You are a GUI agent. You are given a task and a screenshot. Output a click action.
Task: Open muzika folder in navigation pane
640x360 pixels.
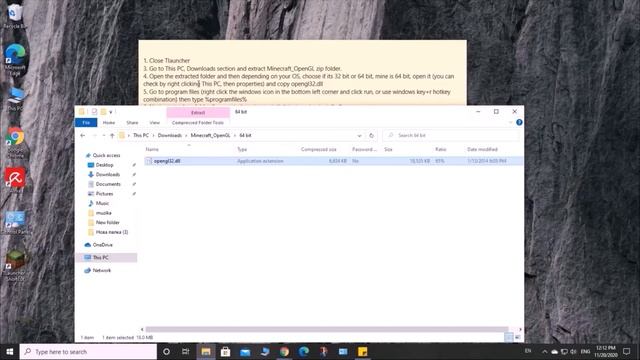[103, 213]
